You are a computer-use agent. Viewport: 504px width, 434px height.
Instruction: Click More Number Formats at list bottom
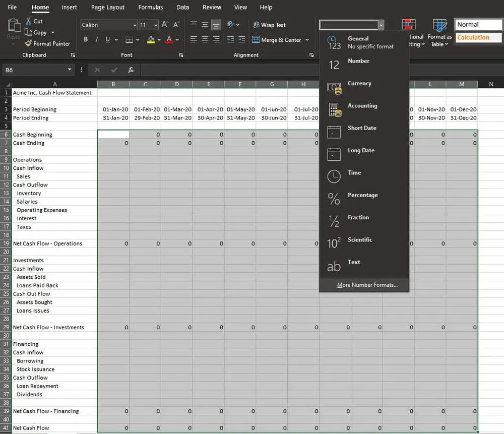[367, 285]
